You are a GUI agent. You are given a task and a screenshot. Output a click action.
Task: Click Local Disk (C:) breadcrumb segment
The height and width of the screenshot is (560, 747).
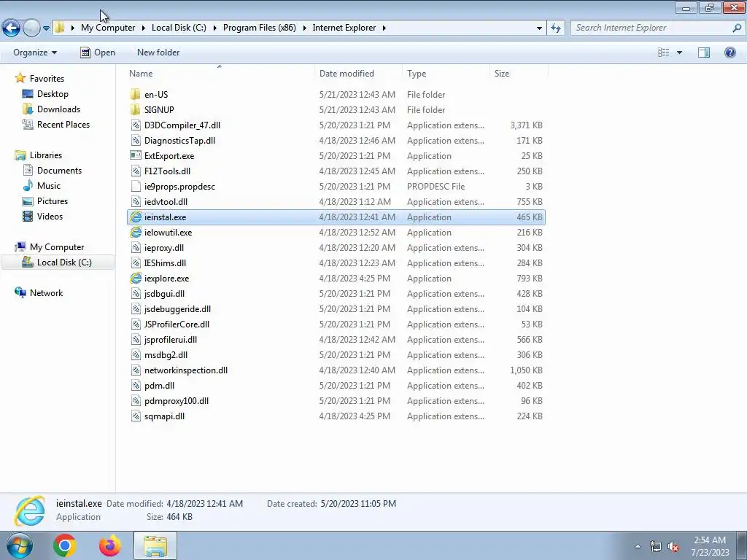179,28
